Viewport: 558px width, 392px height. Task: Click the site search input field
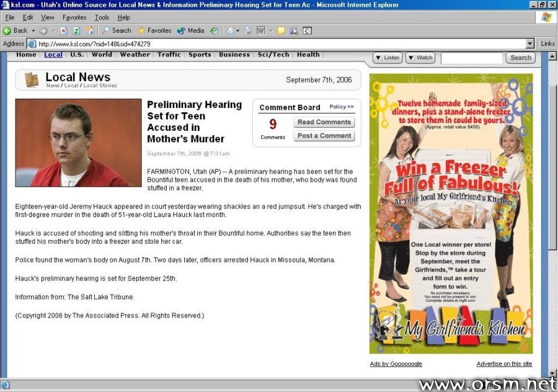point(472,58)
